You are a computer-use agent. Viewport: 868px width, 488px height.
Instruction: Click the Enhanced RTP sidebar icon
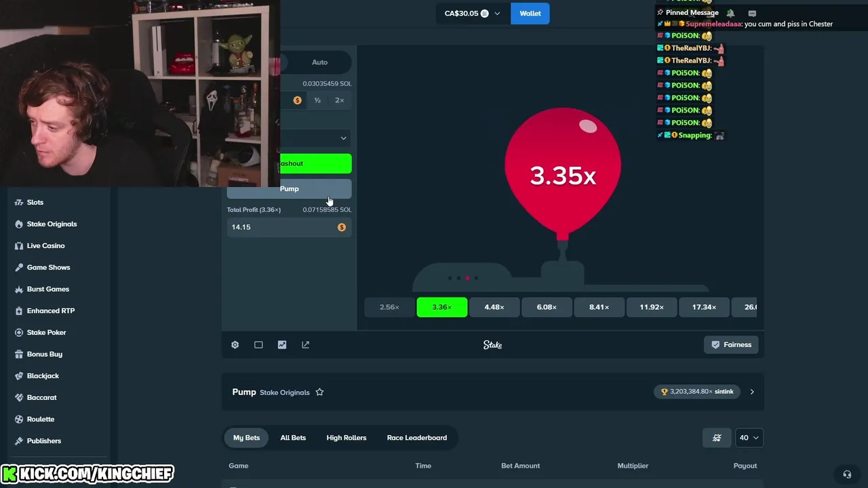(19, 311)
